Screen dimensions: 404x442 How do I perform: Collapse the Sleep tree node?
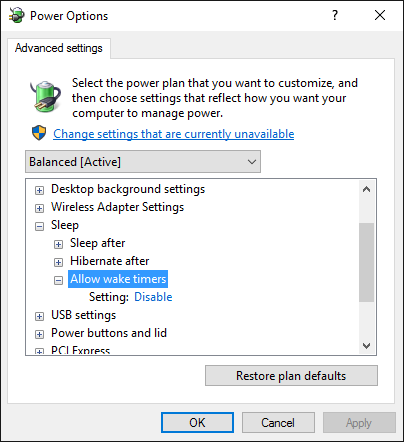pos(39,226)
